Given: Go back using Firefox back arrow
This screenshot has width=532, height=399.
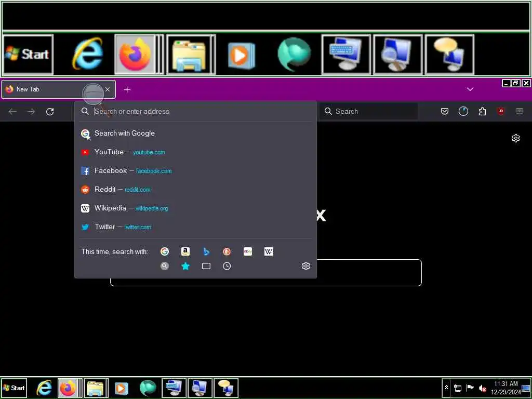Looking at the screenshot, I should tap(12, 112).
